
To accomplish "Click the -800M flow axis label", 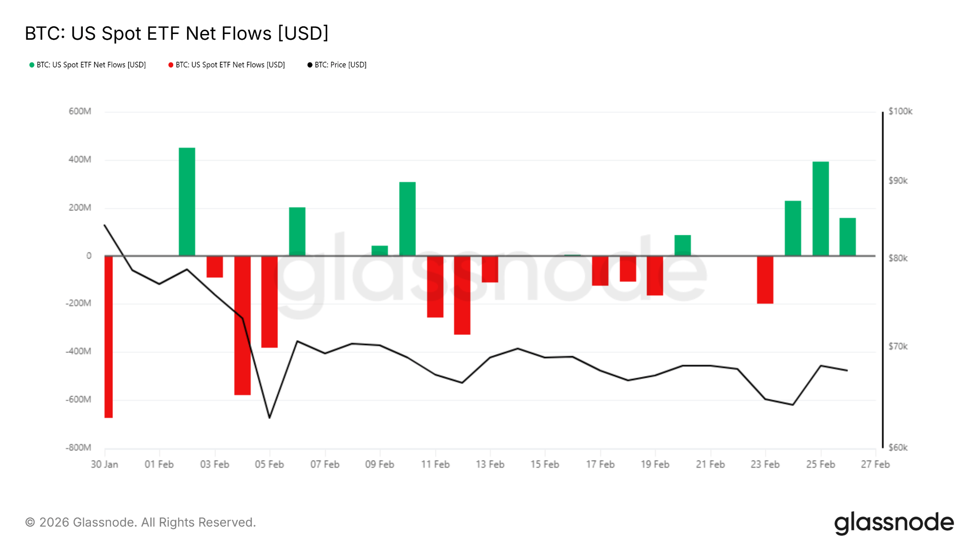I will tap(78, 448).
